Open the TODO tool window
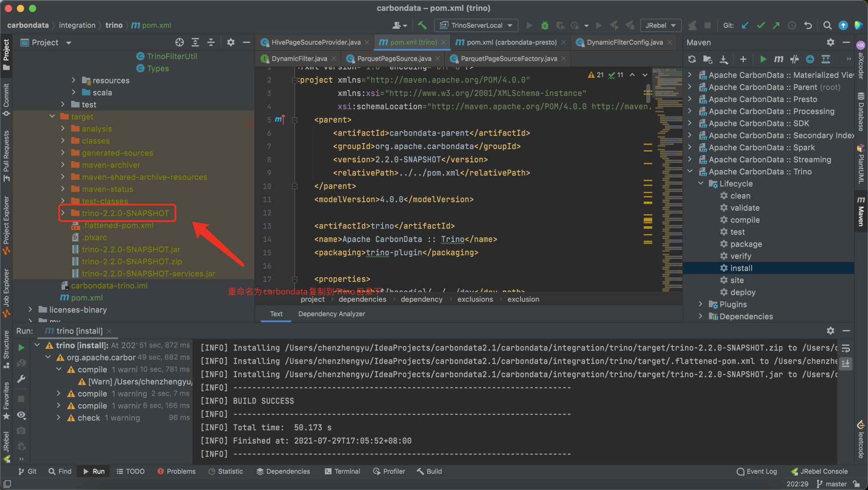 click(x=130, y=471)
